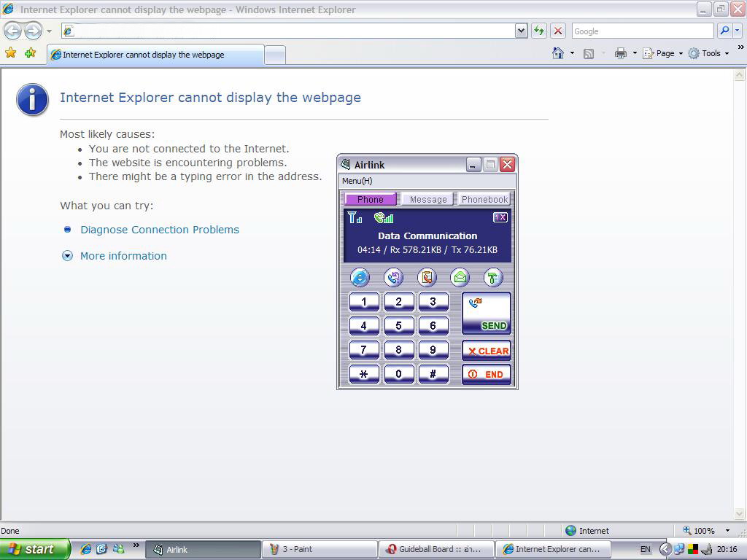Open Airlink call history icon

point(393,277)
